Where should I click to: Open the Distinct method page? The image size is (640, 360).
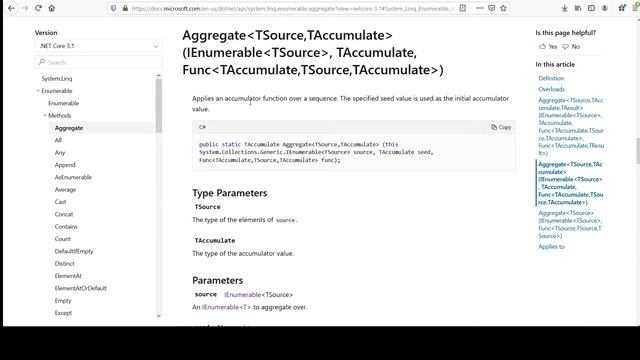point(64,264)
